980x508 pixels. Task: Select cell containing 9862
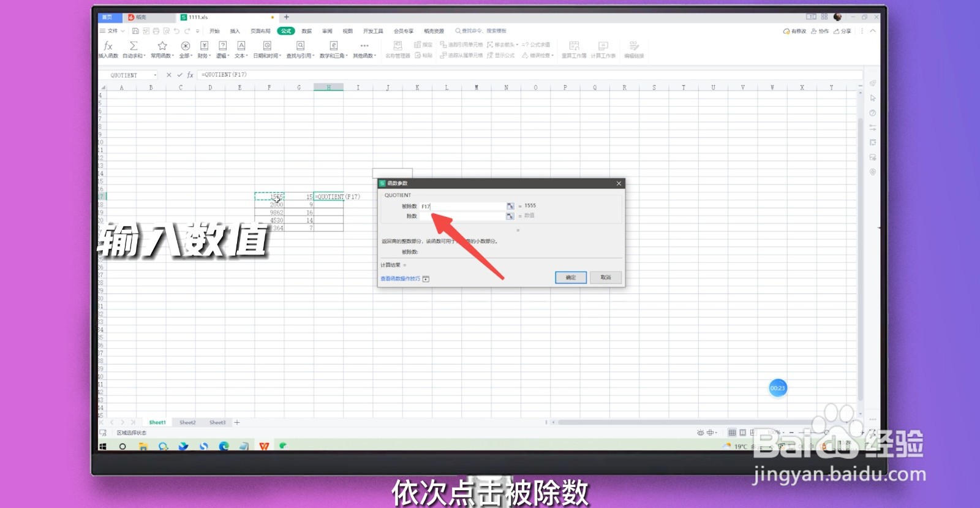pyautogui.click(x=269, y=213)
